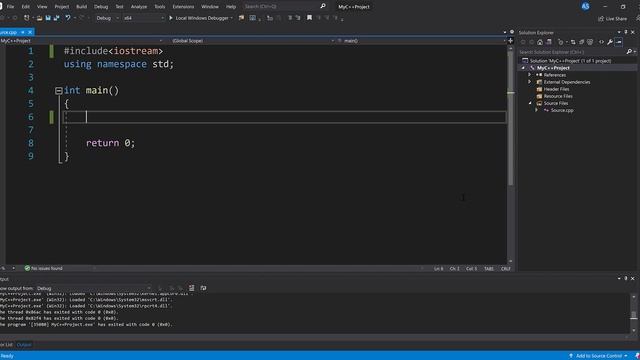Select the Solution 'MyC++Project' node
Image resolution: width=640 pixels, height=360 pixels.
tap(567, 61)
